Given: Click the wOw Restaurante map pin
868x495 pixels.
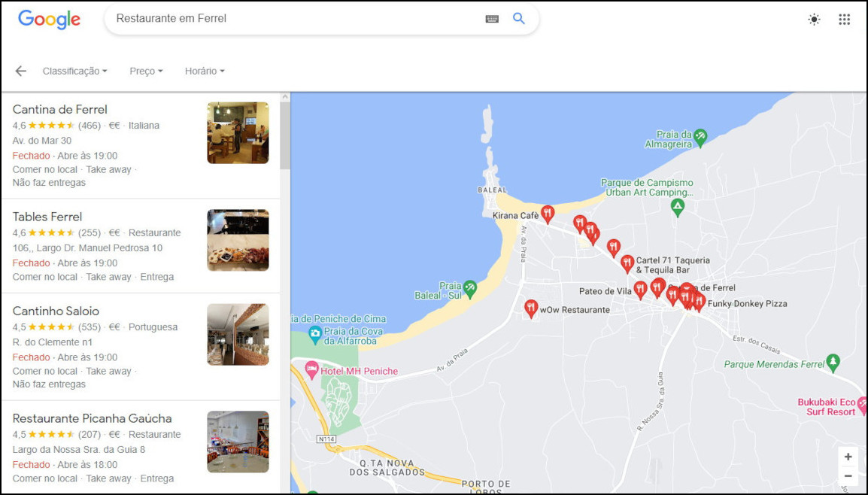Looking at the screenshot, I should coord(531,308).
